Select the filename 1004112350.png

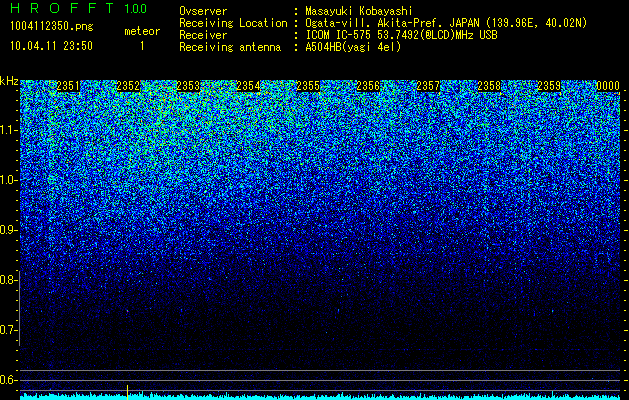52,27
